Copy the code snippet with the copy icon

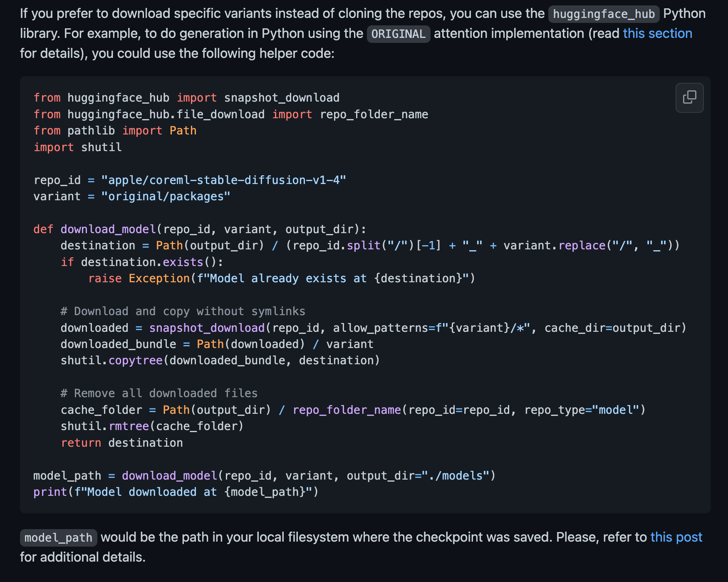pyautogui.click(x=689, y=97)
